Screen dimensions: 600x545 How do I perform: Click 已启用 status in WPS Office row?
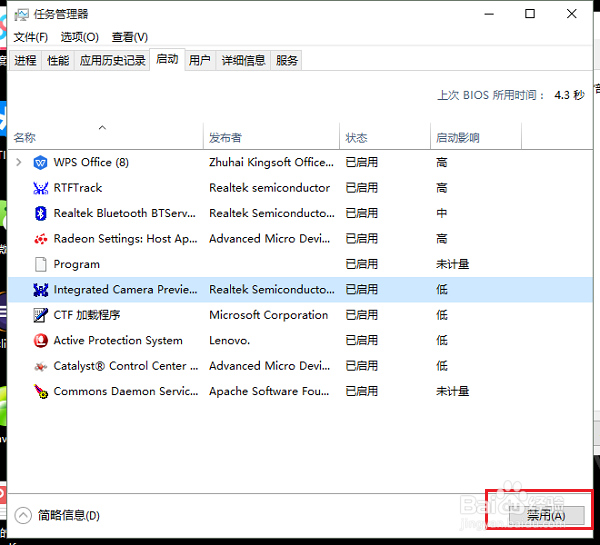[362, 162]
